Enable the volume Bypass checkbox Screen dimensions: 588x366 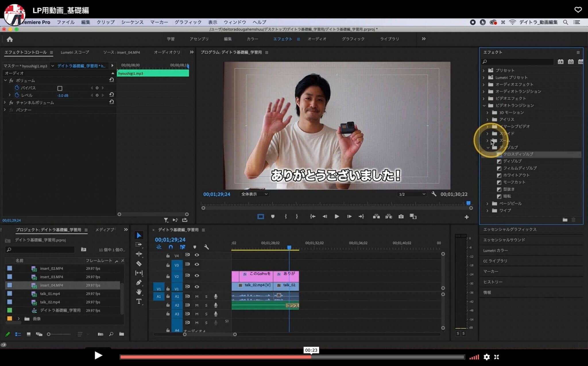[x=60, y=88]
